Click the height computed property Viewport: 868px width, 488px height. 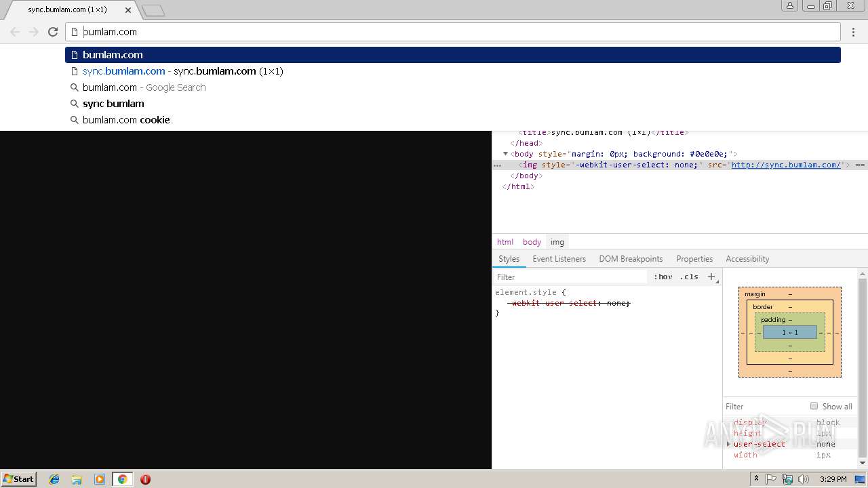point(747,433)
